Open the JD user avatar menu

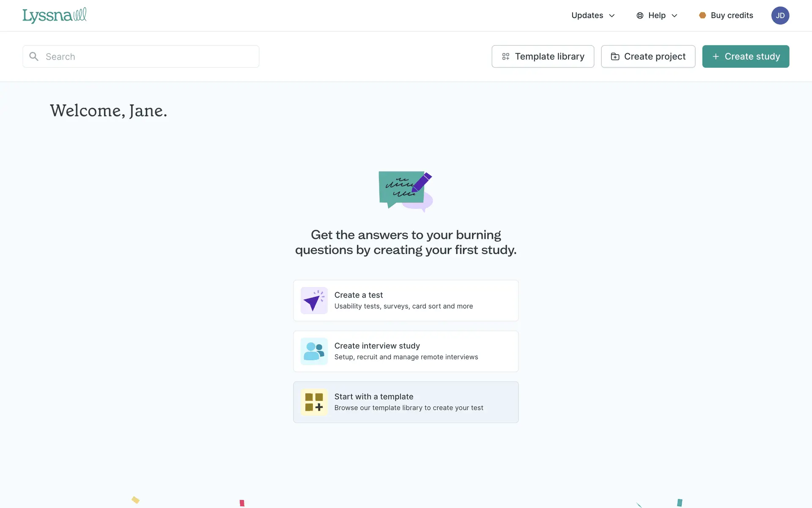point(780,15)
